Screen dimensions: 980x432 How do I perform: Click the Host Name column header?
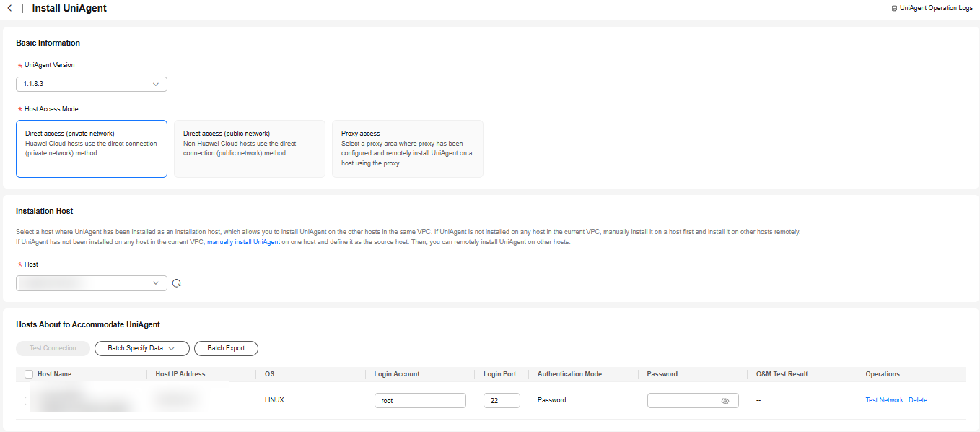(54, 374)
